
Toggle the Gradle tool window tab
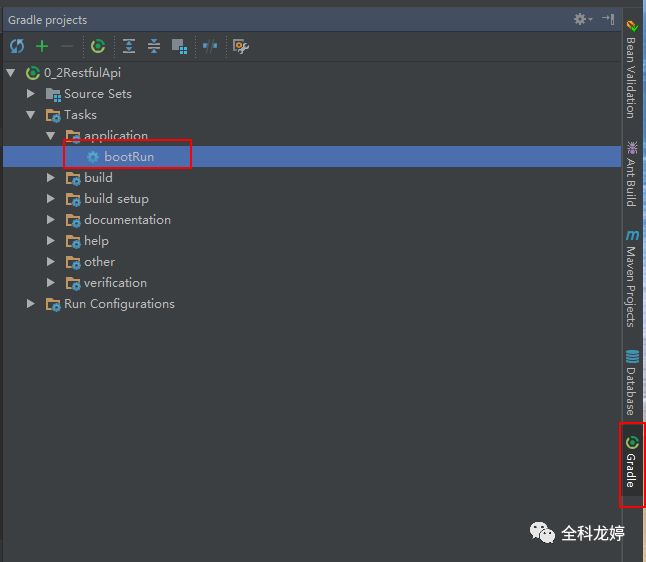[632, 462]
